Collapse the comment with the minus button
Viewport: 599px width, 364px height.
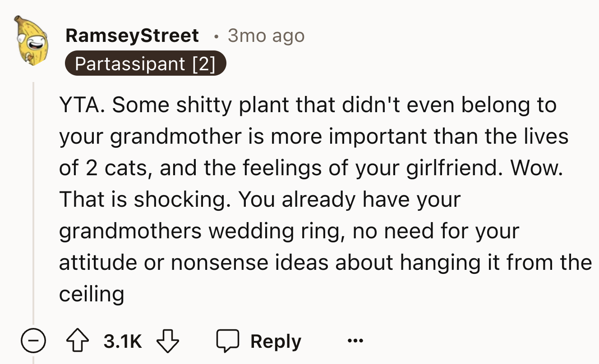pyautogui.click(x=33, y=341)
